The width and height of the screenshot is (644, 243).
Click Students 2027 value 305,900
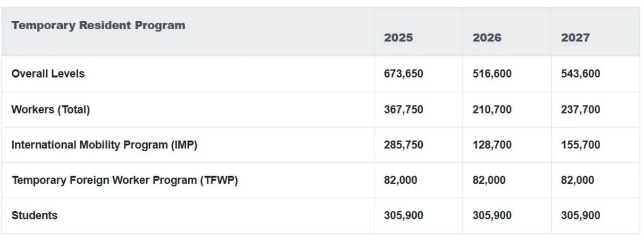tap(580, 215)
